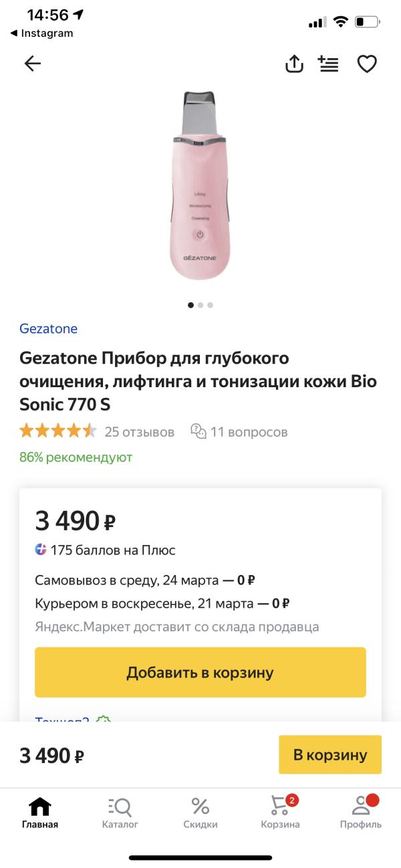The image size is (401, 868).
Task: Tap Добавить в корзину button
Action: (x=199, y=672)
